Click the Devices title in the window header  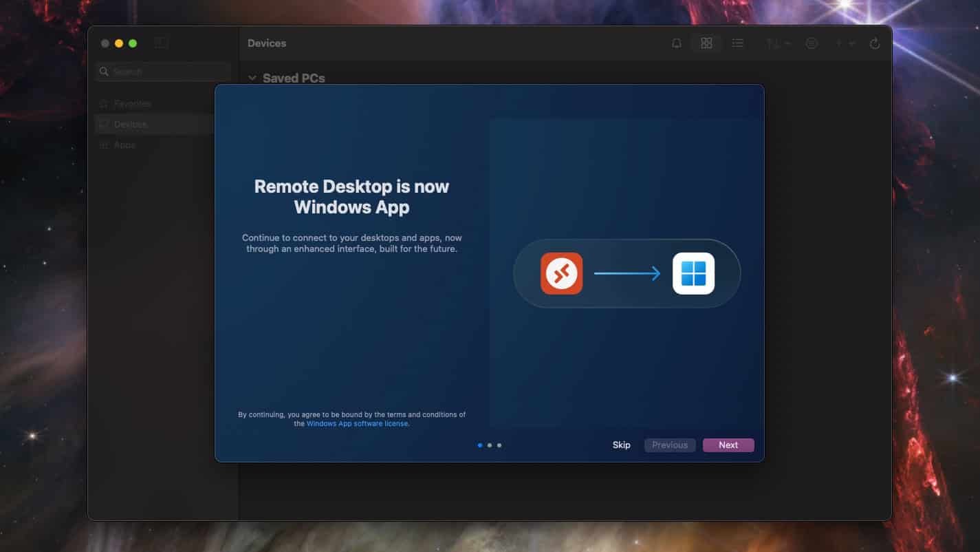point(267,43)
